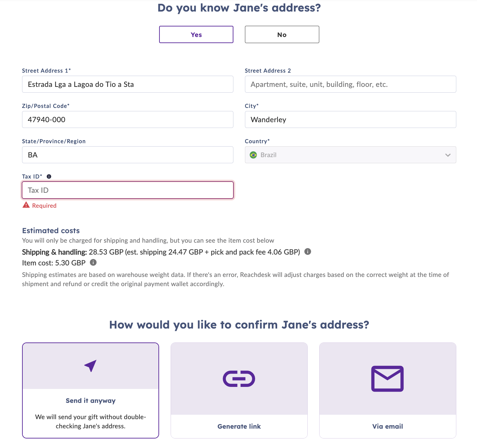Click the red Required error text

click(44, 206)
